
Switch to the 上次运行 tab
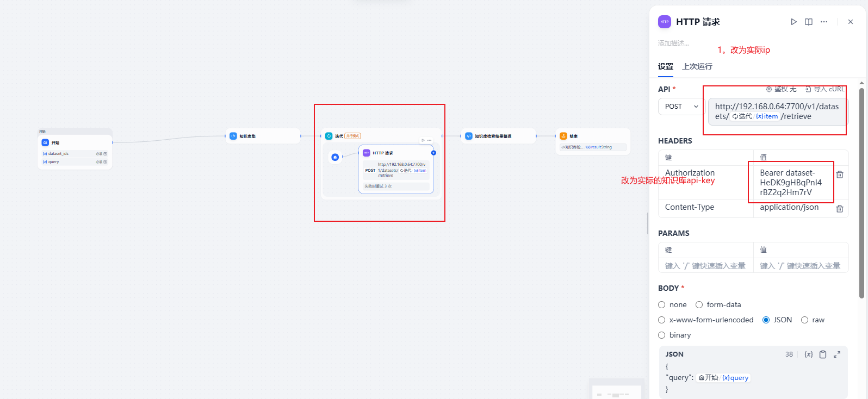[x=697, y=66]
